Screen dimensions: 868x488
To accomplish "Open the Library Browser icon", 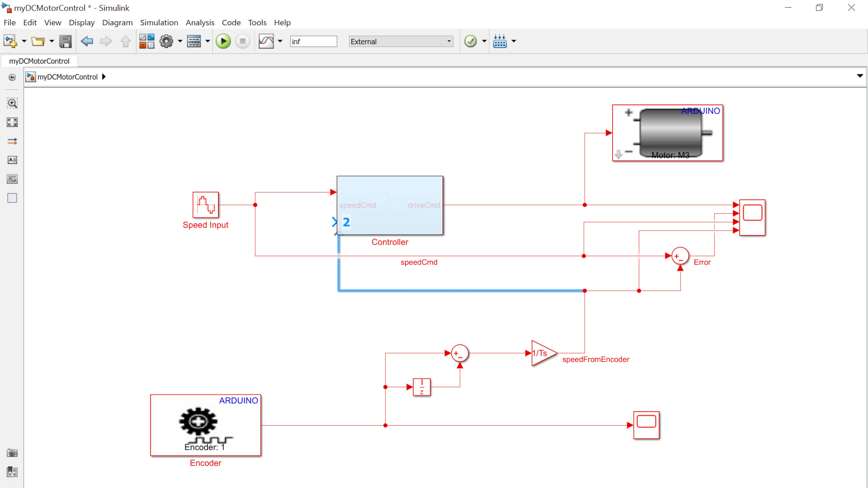I will point(147,41).
